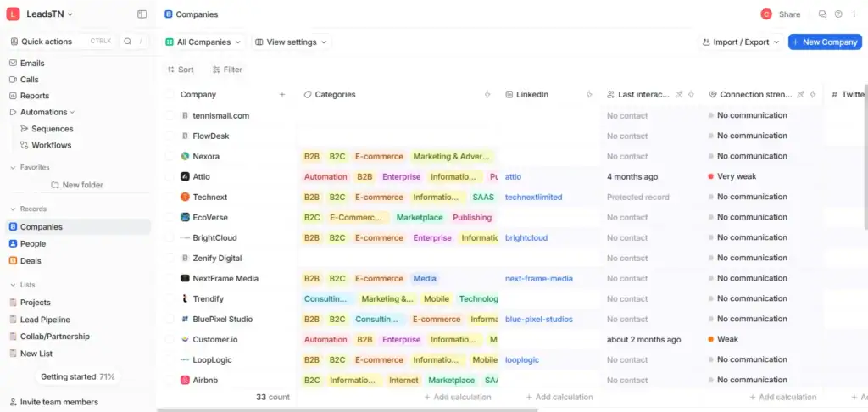Check the FlowDesk row checkbox

tap(170, 136)
